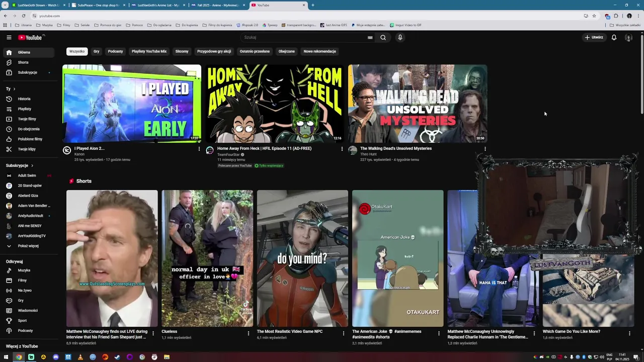Expand the Subskrypcje section heading chevron

pyautogui.click(x=32, y=165)
